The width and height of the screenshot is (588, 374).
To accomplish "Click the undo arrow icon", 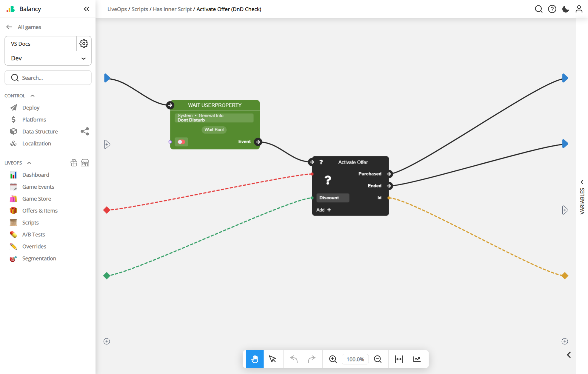I will (x=294, y=359).
